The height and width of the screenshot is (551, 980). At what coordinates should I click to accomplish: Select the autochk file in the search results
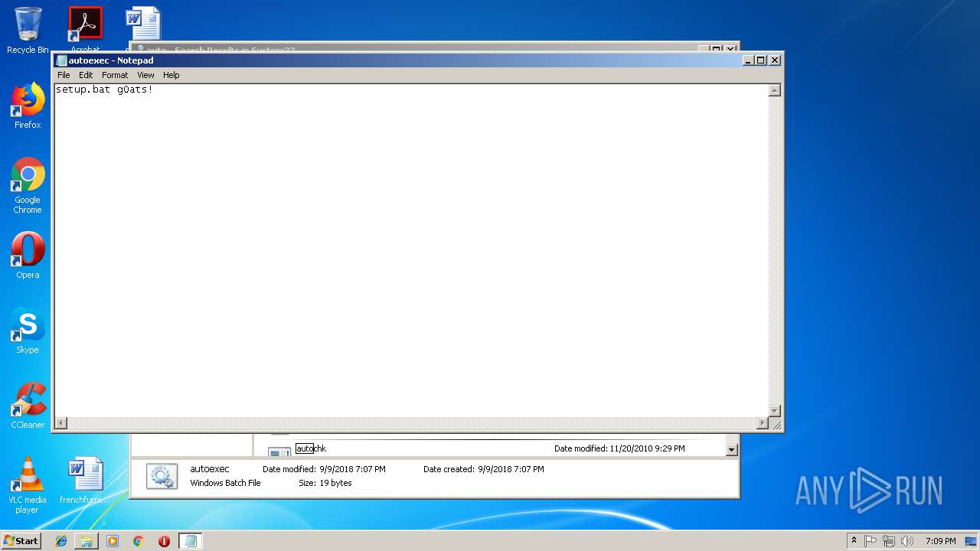[311, 448]
